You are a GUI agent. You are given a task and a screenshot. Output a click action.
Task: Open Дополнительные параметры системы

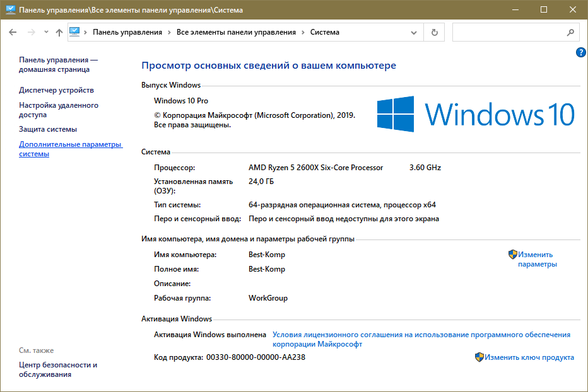coord(69,149)
